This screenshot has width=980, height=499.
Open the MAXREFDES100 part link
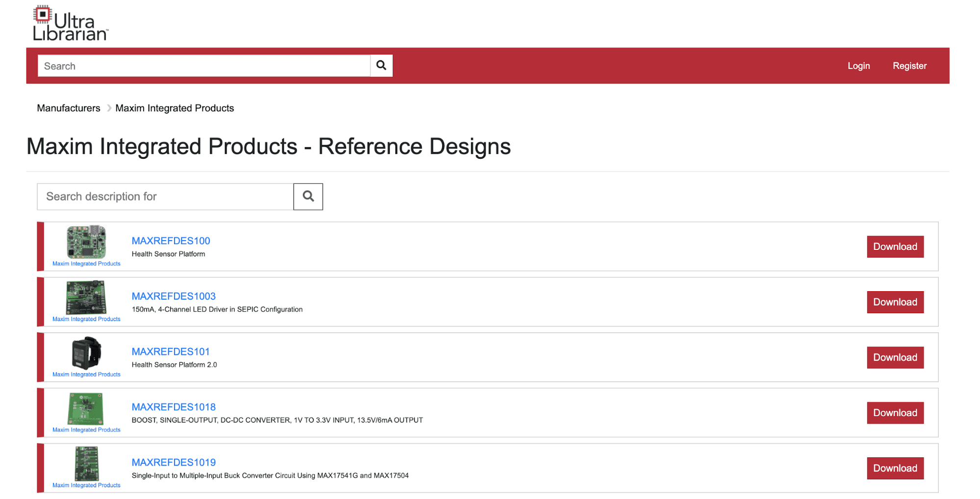pyautogui.click(x=171, y=241)
